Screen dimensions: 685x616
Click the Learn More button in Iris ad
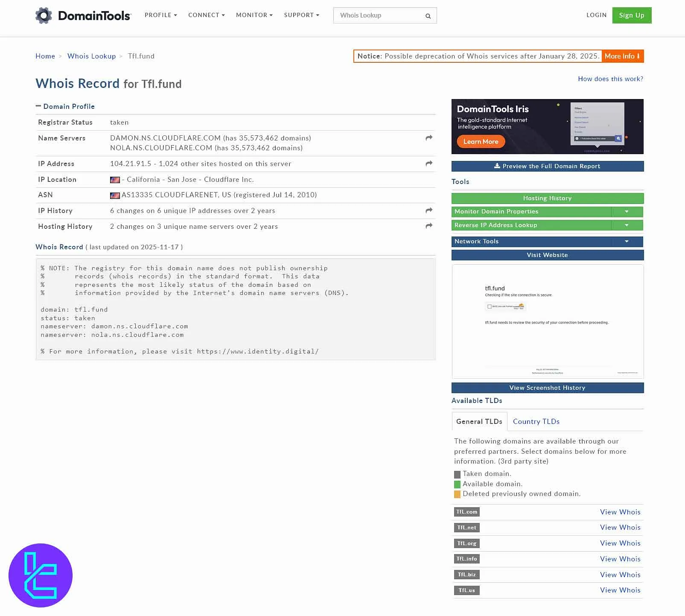point(481,142)
